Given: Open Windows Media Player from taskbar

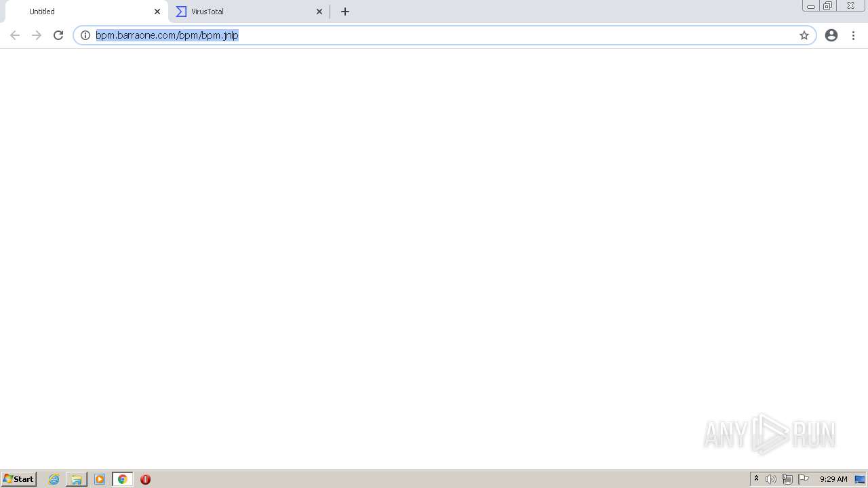Looking at the screenshot, I should coord(100,479).
